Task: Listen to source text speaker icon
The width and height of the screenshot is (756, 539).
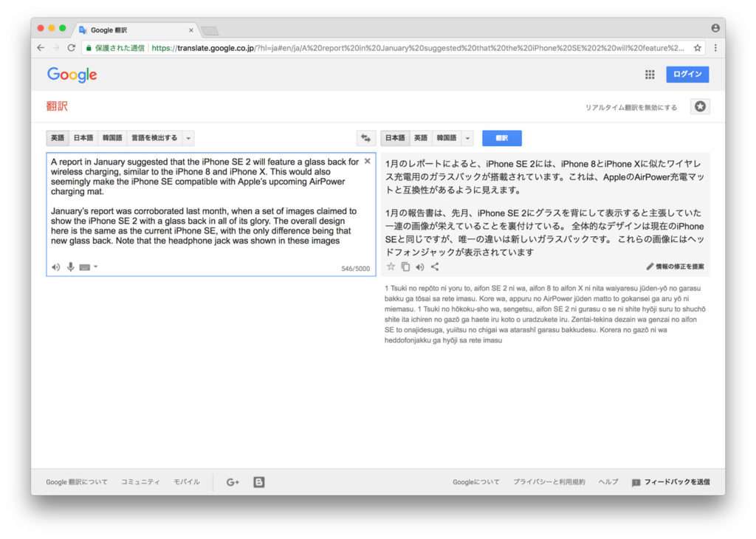Action: 56,267
